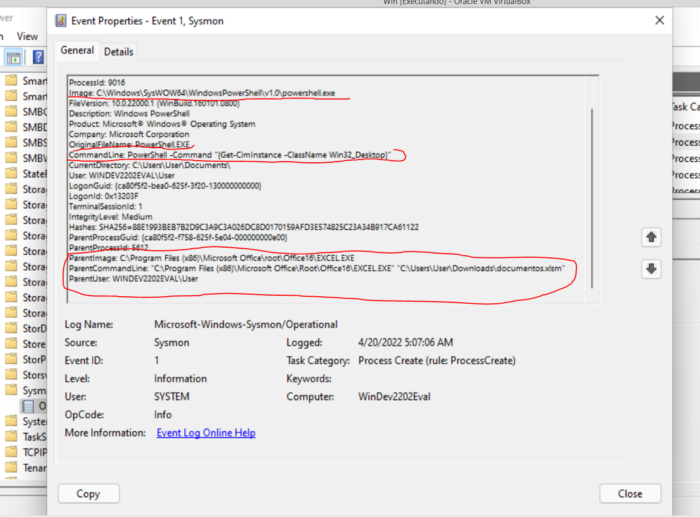This screenshot has height=517, width=700.
Task: Select the Store folder in the tree
Action: coord(25,344)
